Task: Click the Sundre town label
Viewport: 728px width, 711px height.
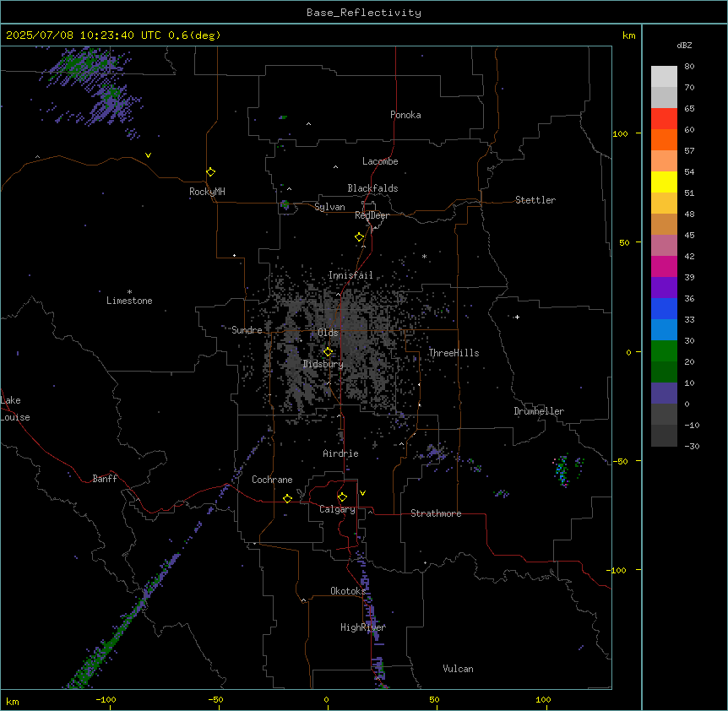Action: pyautogui.click(x=247, y=330)
